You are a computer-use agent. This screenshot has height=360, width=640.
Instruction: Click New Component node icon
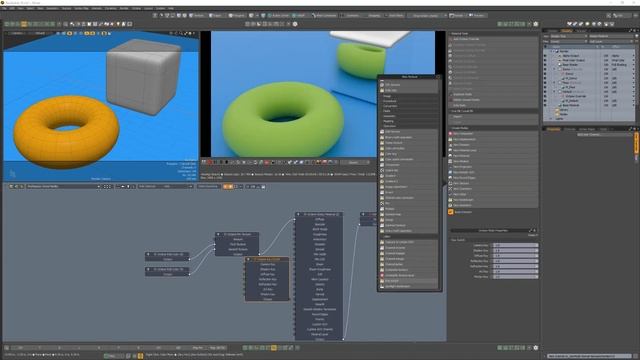pos(451,133)
